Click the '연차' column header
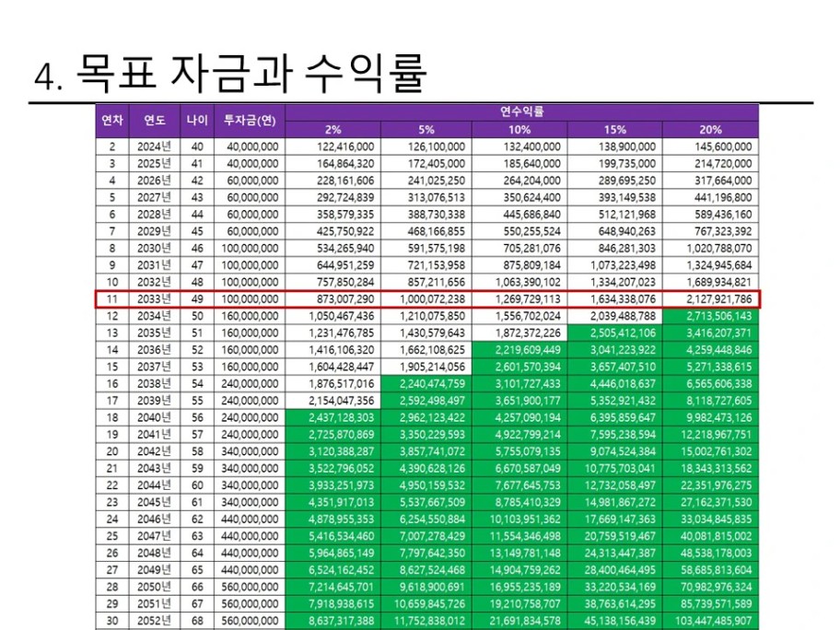The height and width of the screenshot is (630, 840). pos(112,121)
